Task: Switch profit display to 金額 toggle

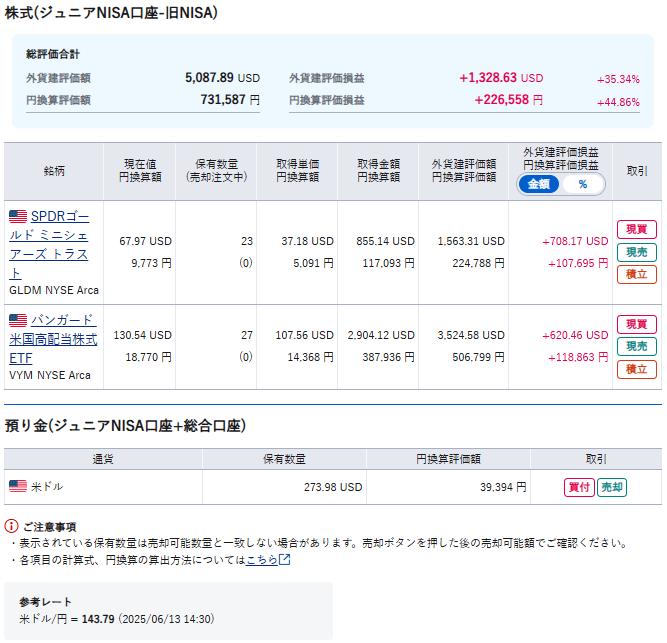Action: (539, 185)
